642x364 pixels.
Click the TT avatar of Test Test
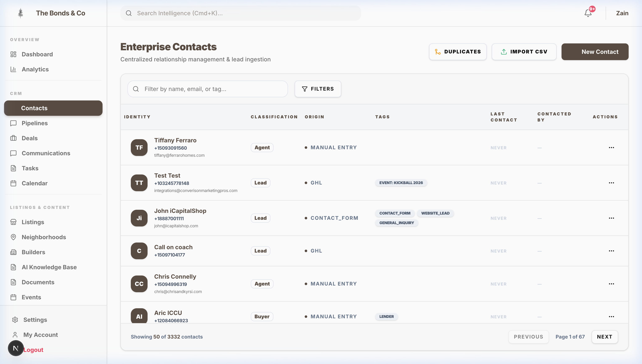point(139,183)
